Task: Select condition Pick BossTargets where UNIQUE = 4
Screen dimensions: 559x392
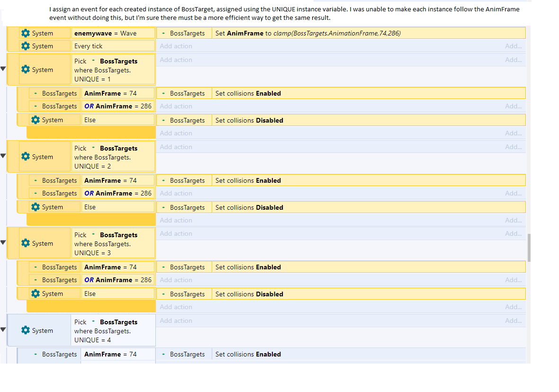Action: pyautogui.click(x=113, y=330)
